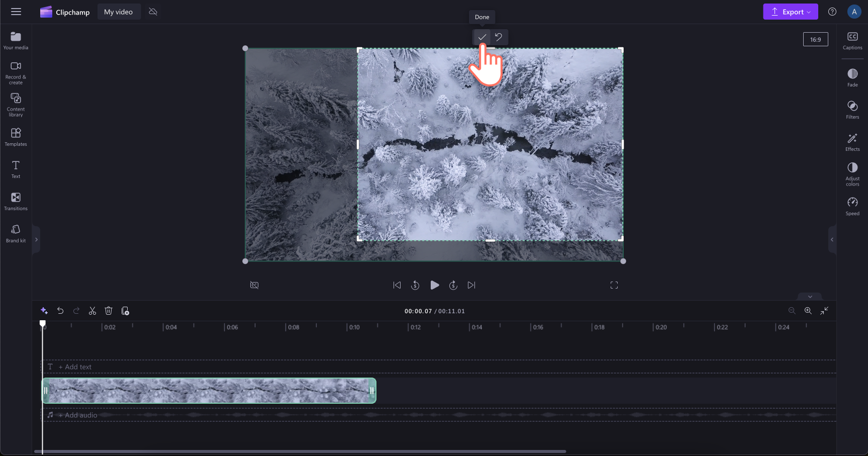Screen dimensions: 868x456
Task: Open the Effects panel
Action: [852, 142]
